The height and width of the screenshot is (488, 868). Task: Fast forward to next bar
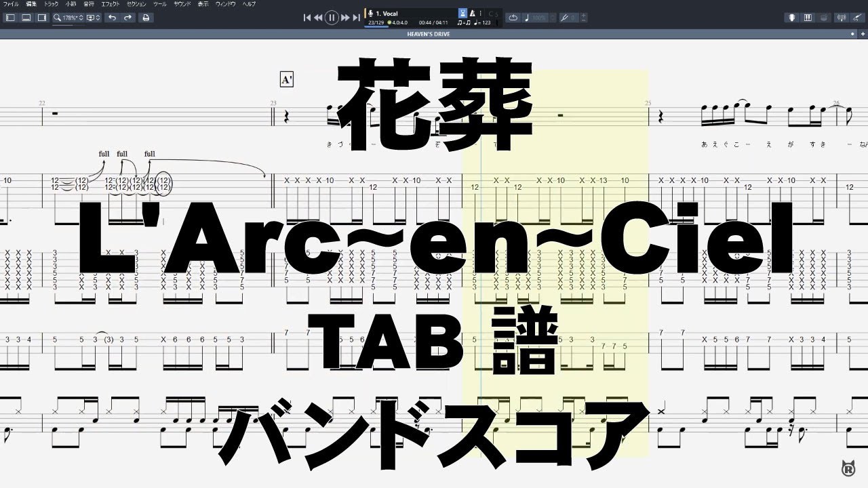tap(345, 18)
